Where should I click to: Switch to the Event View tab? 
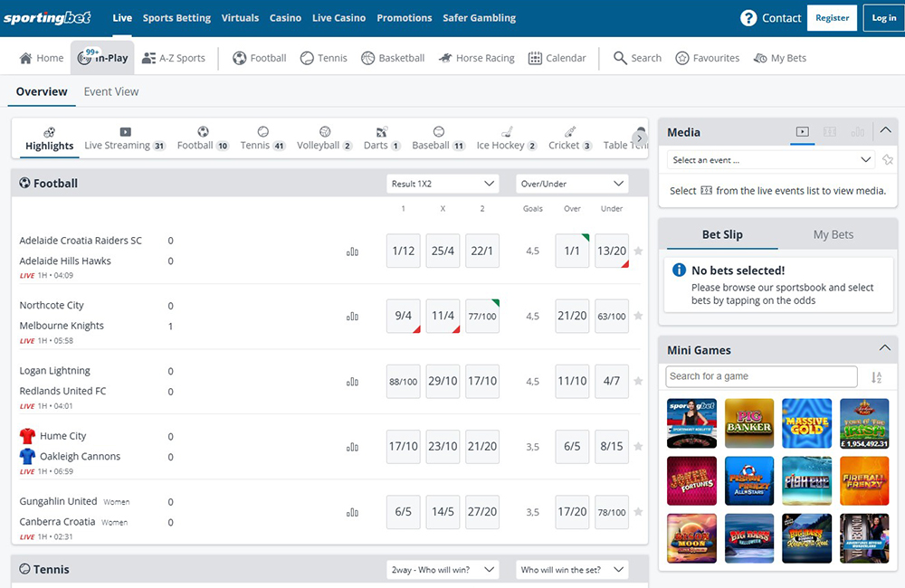(x=110, y=91)
